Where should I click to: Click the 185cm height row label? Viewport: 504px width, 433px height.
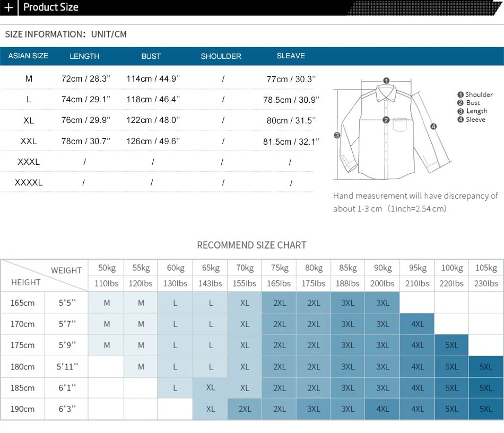click(22, 388)
